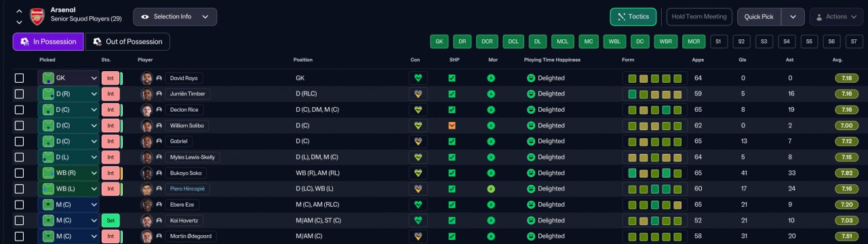Screen dimensions: 868x244
Task: Click Piero Hincapié's morale icon
Action: click(491, 188)
